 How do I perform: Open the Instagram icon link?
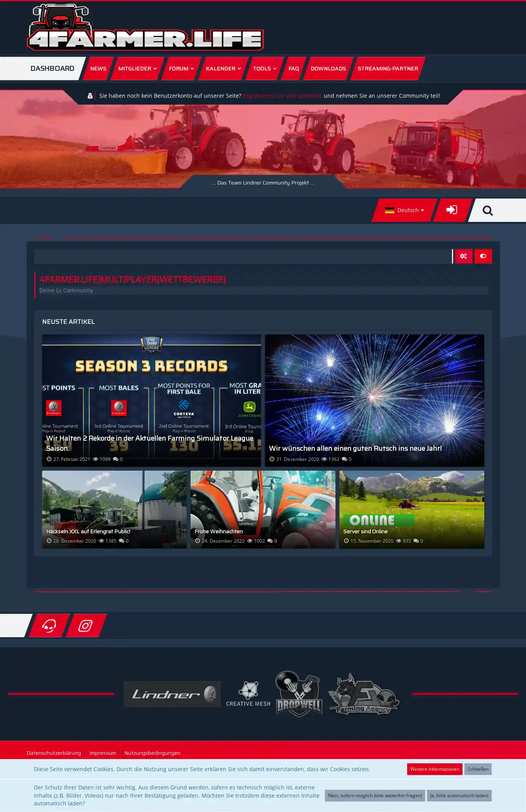[85, 626]
